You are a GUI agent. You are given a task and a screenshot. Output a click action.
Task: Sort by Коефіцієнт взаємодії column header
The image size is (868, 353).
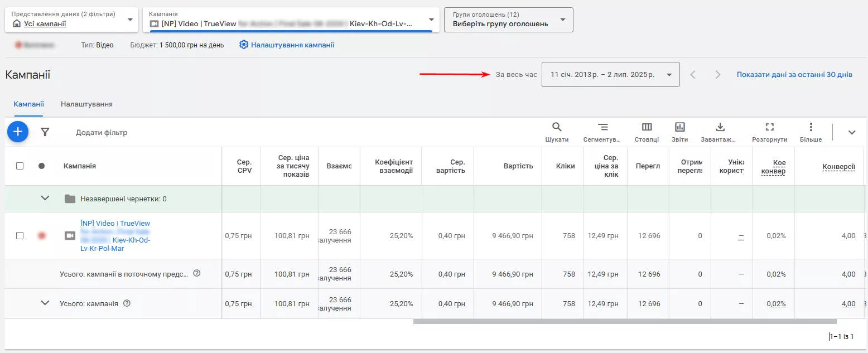point(394,166)
